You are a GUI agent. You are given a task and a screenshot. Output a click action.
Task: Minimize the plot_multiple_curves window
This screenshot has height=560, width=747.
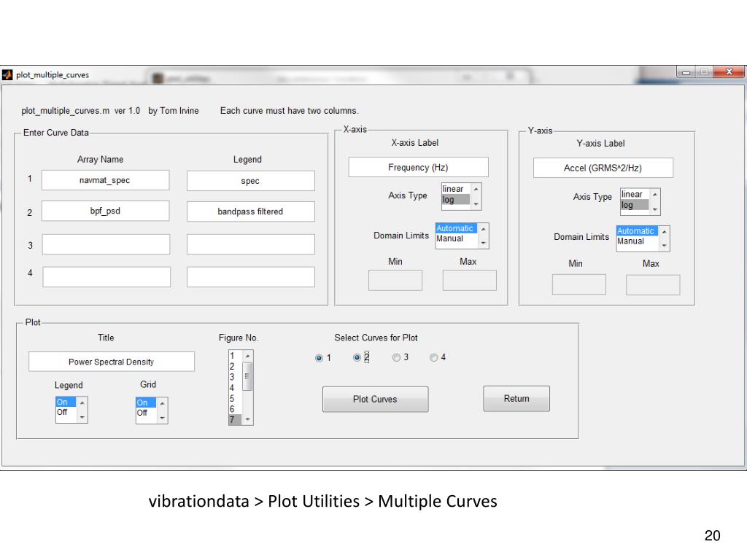click(686, 72)
